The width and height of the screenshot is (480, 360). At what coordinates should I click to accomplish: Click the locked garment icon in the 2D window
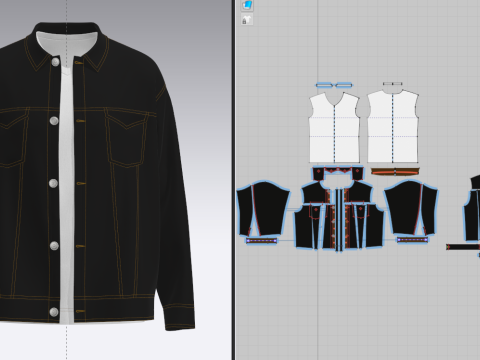coord(247,20)
